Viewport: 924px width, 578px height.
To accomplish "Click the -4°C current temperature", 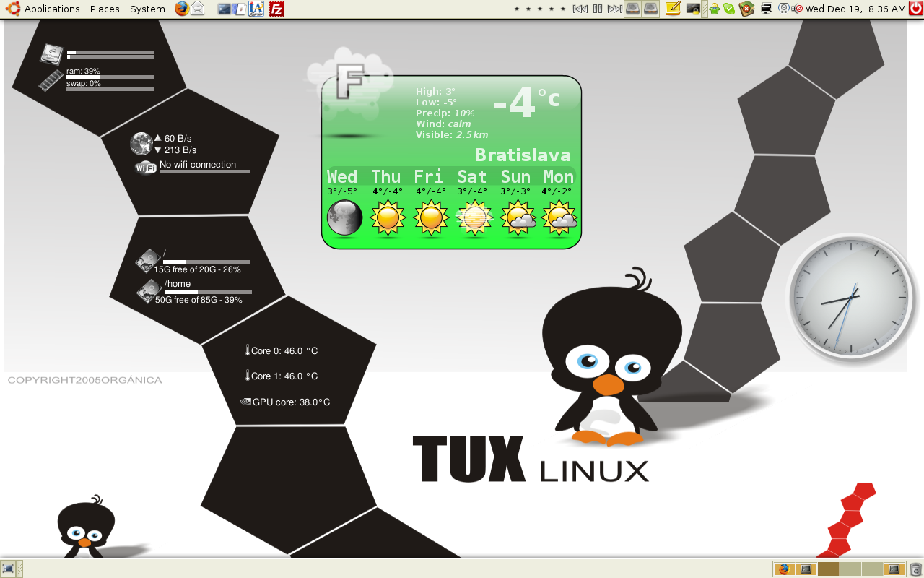I will pos(526,103).
